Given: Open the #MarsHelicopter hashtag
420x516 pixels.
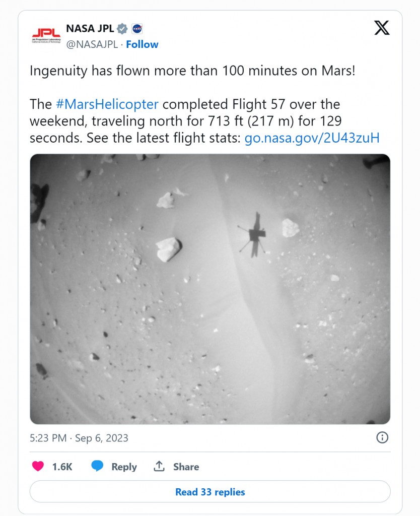Looking at the screenshot, I should click(107, 104).
